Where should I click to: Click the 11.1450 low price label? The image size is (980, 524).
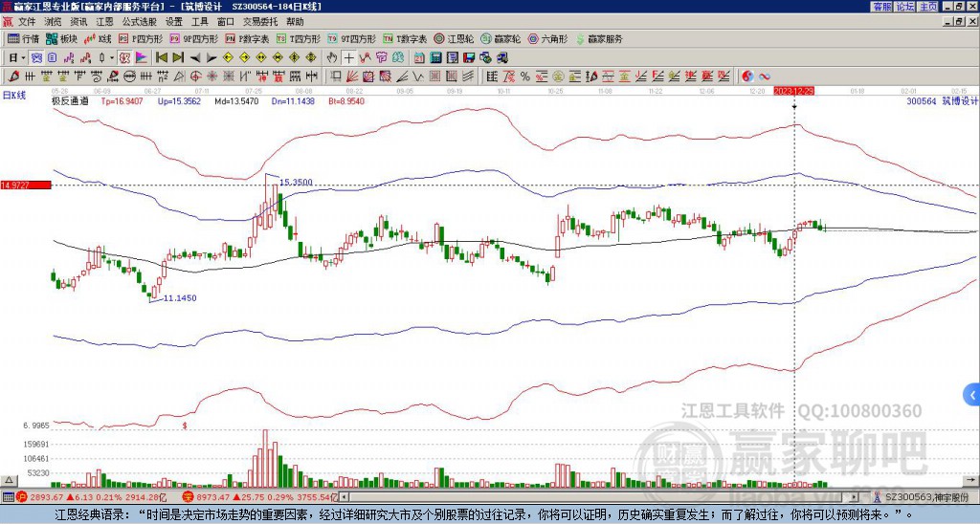[x=180, y=298]
